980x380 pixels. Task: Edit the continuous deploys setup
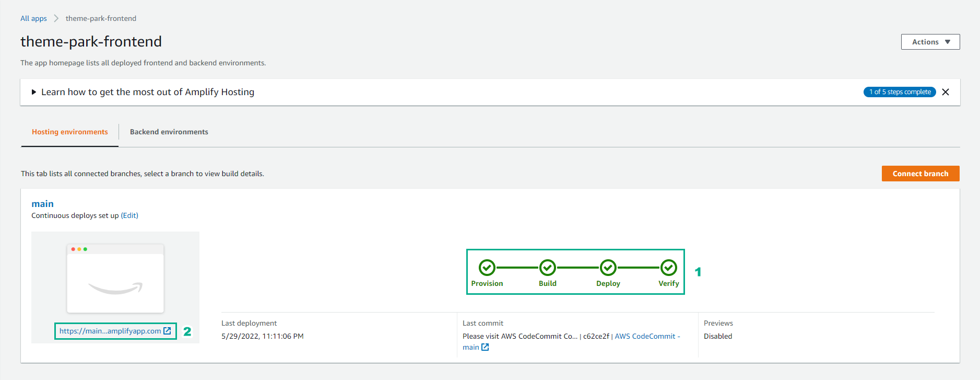click(x=129, y=215)
